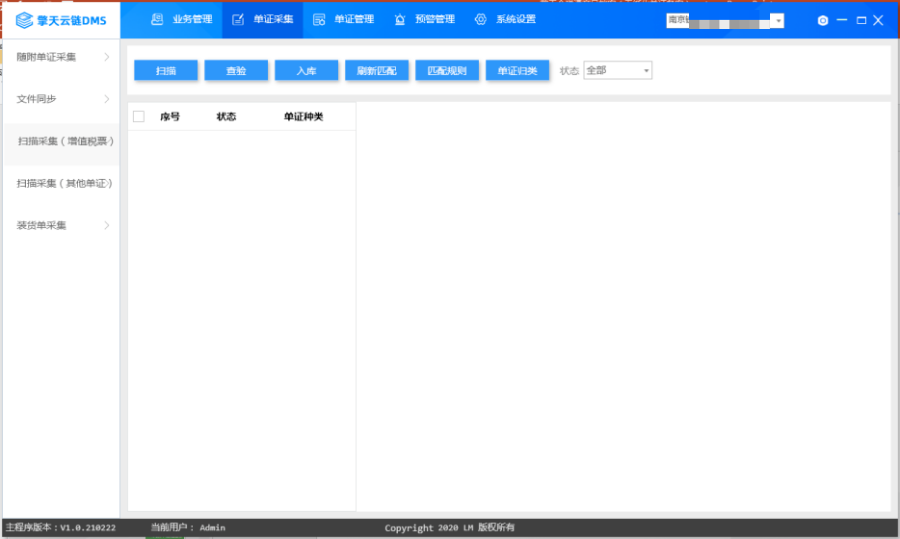Open 匹配规则 button
The image size is (900, 539).
(447, 71)
